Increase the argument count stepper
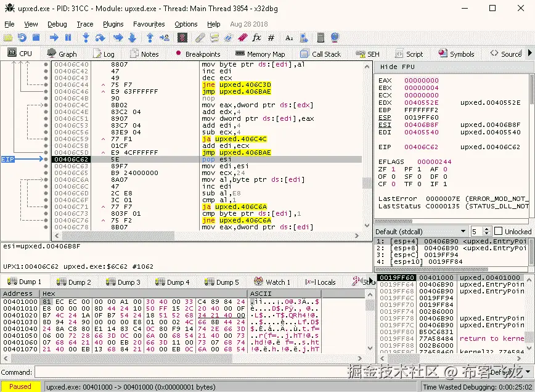Image resolution: width=535 pixels, height=392 pixels. (487, 229)
